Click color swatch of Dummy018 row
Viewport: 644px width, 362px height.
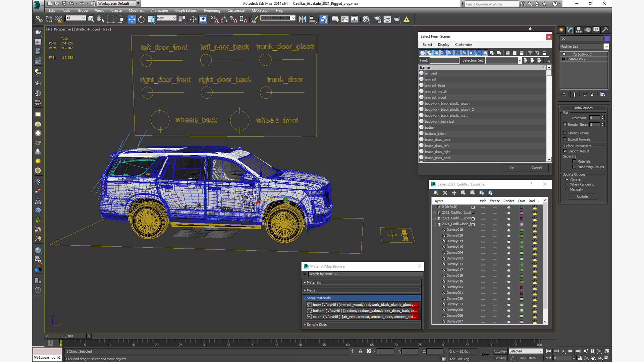(x=522, y=230)
